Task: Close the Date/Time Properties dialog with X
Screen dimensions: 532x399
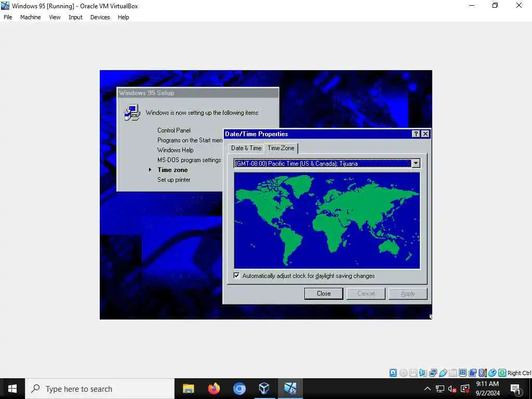Action: (x=425, y=134)
